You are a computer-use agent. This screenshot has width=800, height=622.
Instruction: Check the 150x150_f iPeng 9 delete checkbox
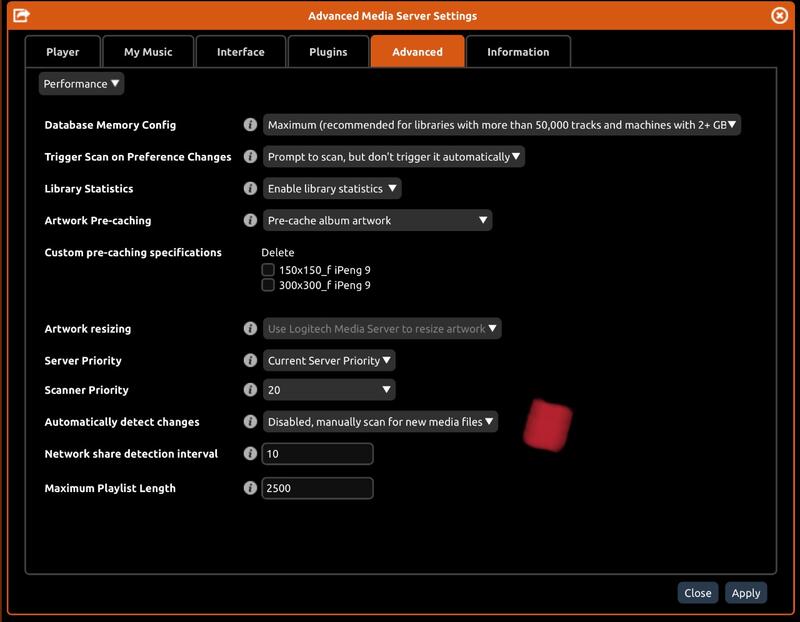268,270
